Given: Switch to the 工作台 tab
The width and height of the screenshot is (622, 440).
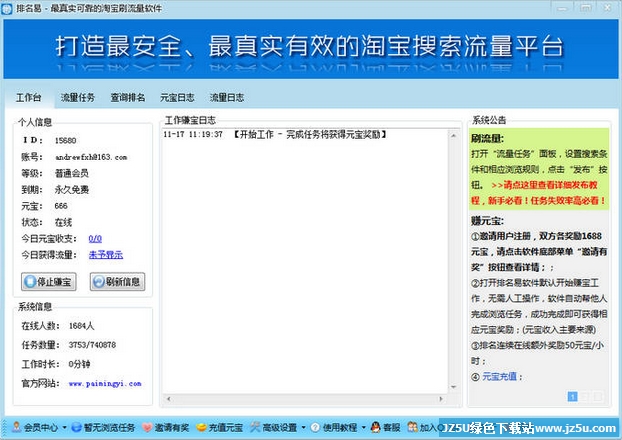Looking at the screenshot, I should tap(29, 98).
